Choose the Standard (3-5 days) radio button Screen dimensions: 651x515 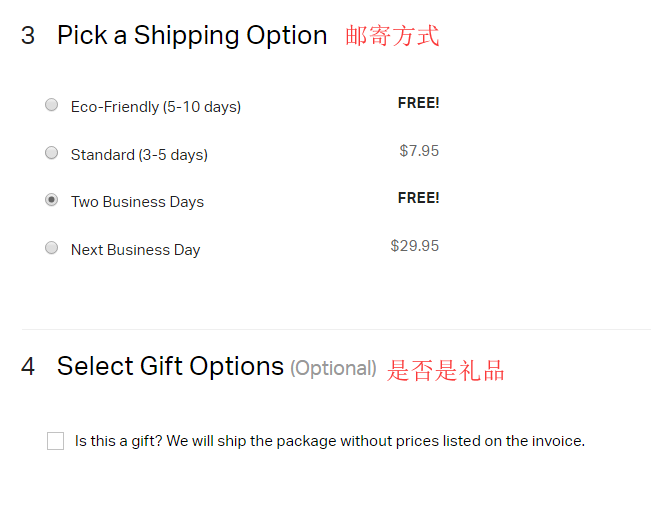coord(52,153)
